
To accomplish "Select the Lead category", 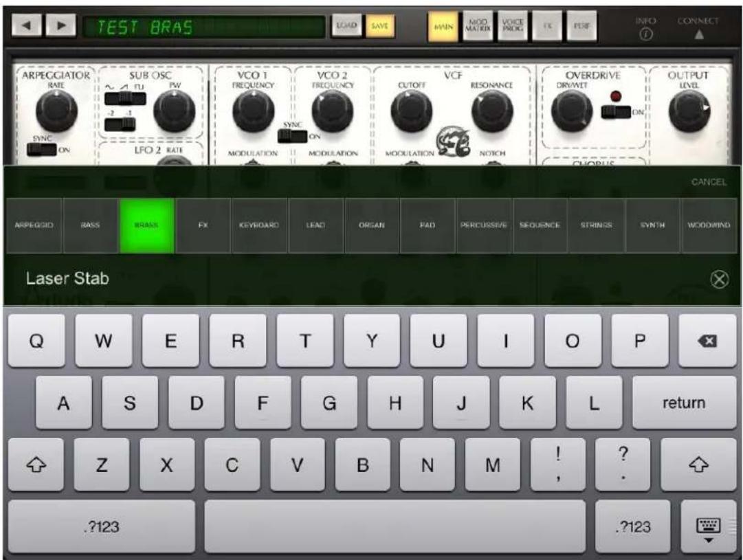I will tap(315, 225).
